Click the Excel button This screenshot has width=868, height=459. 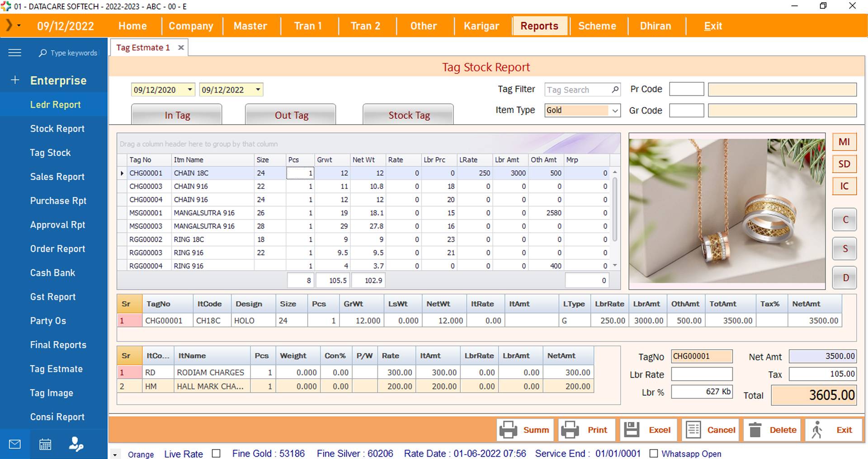(x=648, y=430)
